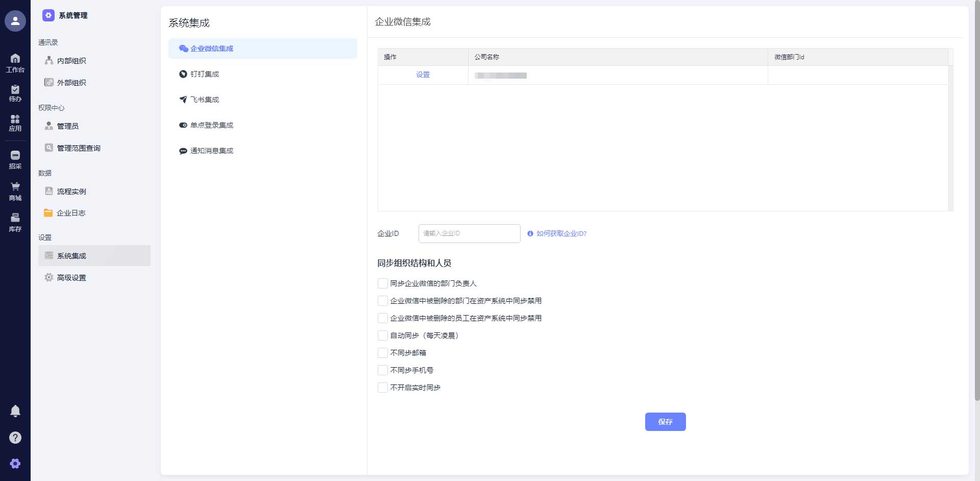Viewport: 980px width, 481px height.
Task: Click the 外部组织 link icon
Action: tap(49, 82)
